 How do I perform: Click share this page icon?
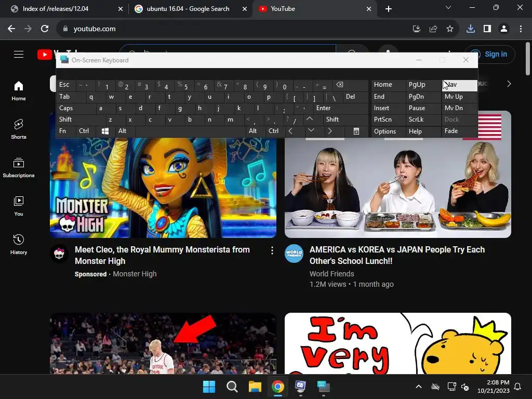click(433, 29)
